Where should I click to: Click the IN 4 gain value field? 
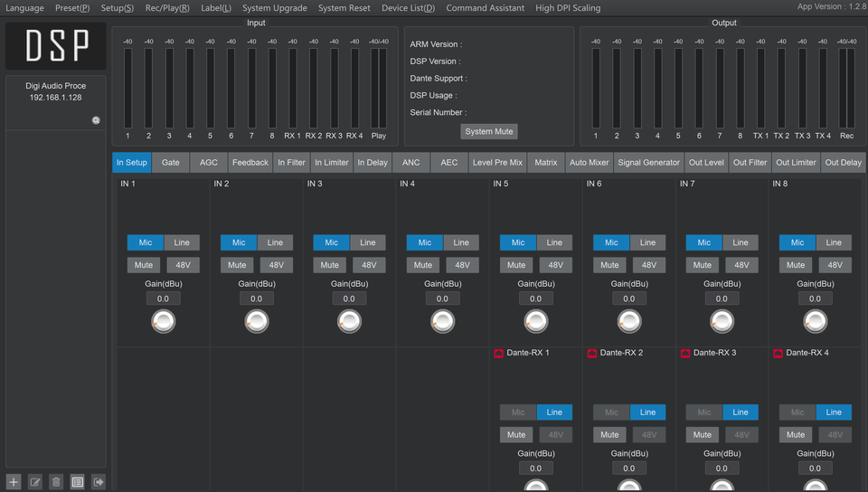click(x=442, y=298)
